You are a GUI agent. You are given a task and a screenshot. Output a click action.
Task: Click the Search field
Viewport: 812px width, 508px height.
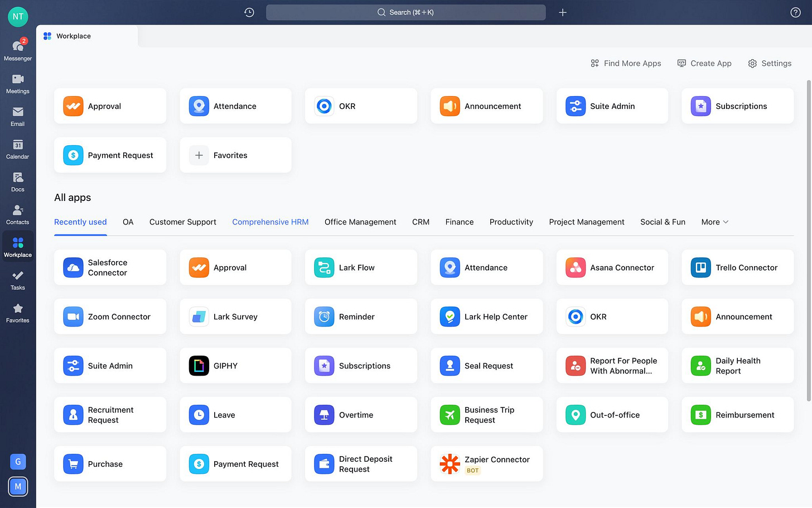(x=405, y=12)
